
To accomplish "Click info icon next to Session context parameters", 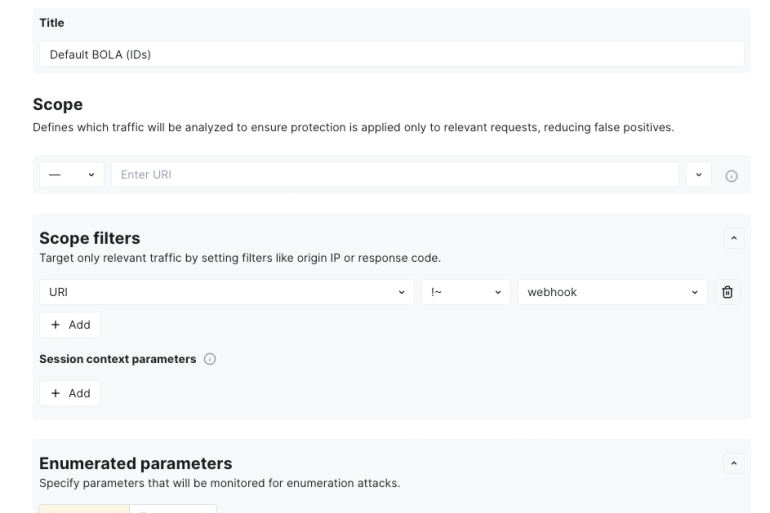I will [209, 359].
